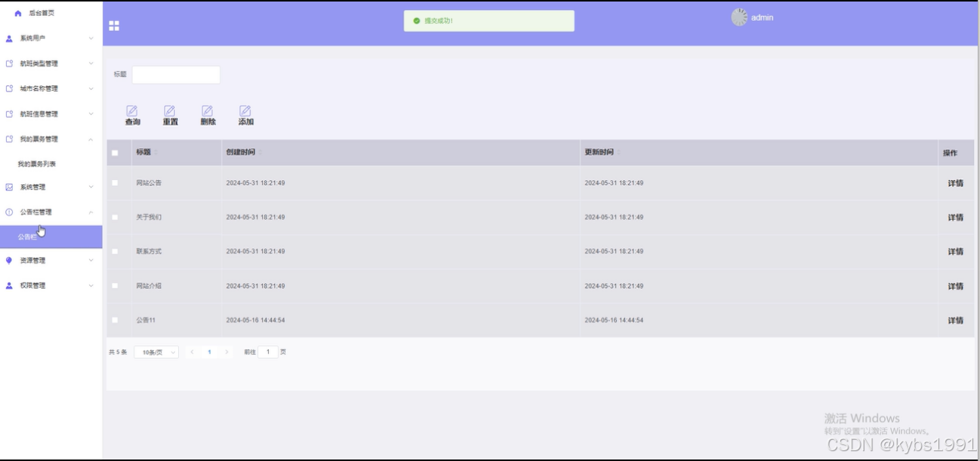Open 详情 for 关于我们 row
980x461 pixels.
pyautogui.click(x=955, y=218)
